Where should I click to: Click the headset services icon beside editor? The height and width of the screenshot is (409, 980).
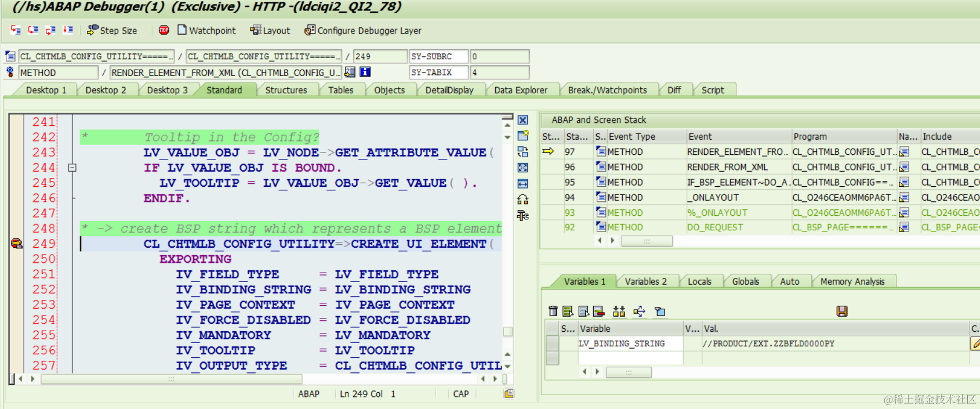522,200
